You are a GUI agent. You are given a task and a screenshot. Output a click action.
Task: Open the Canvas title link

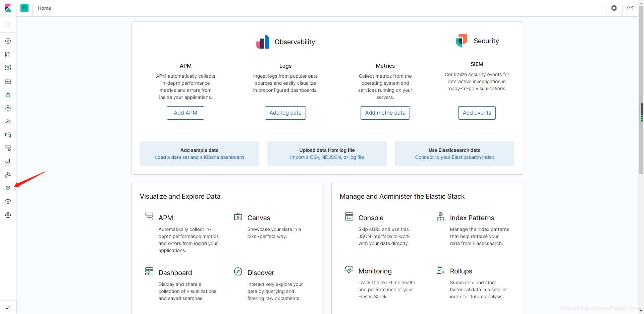(259, 218)
